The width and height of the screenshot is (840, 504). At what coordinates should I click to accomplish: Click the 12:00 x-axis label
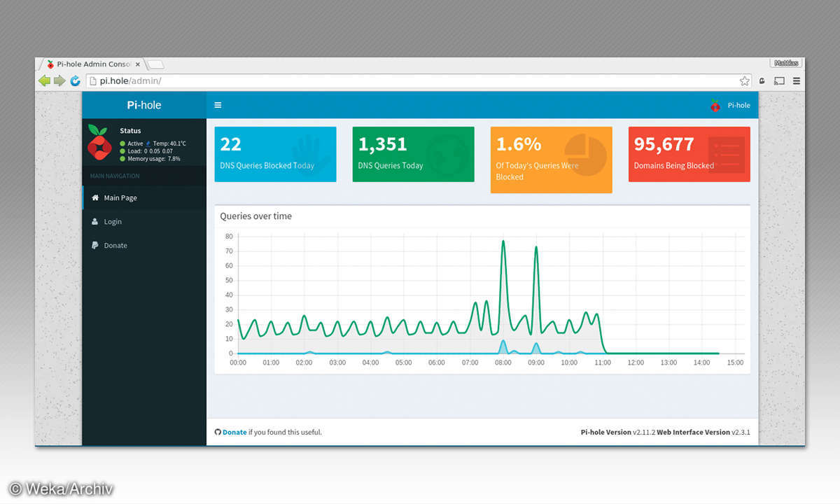[x=636, y=363]
